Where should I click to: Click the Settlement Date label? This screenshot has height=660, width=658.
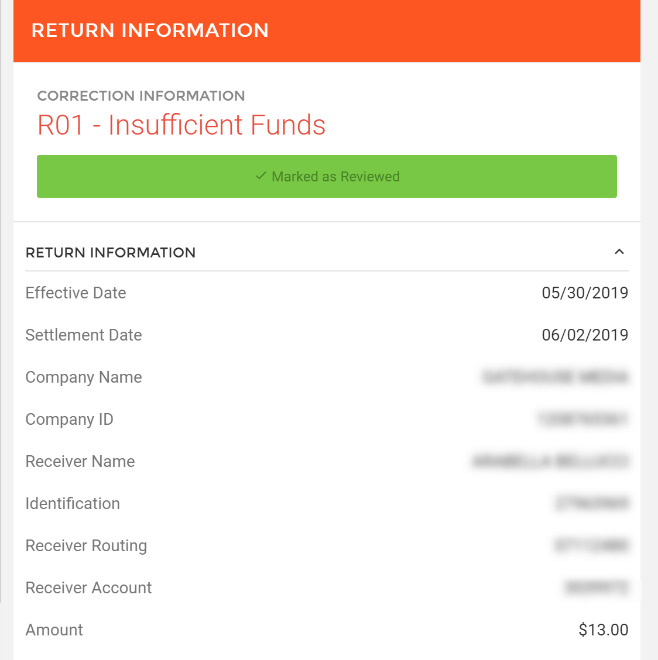point(84,335)
